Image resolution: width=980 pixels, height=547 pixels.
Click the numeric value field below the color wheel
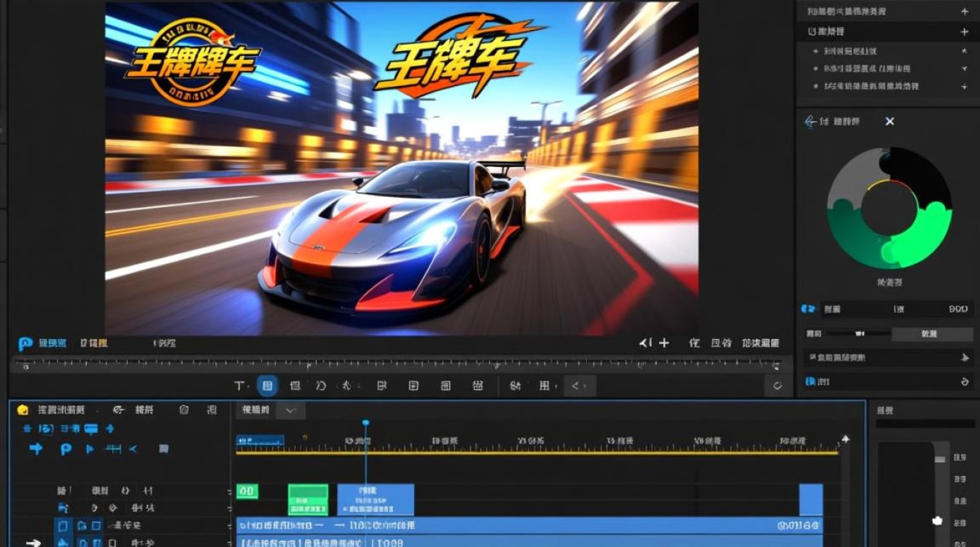(x=960, y=309)
